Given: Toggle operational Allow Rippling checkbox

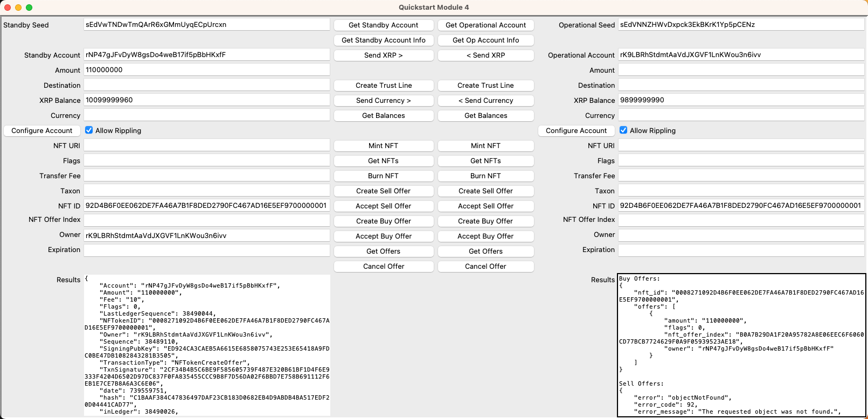Looking at the screenshot, I should click(x=623, y=130).
